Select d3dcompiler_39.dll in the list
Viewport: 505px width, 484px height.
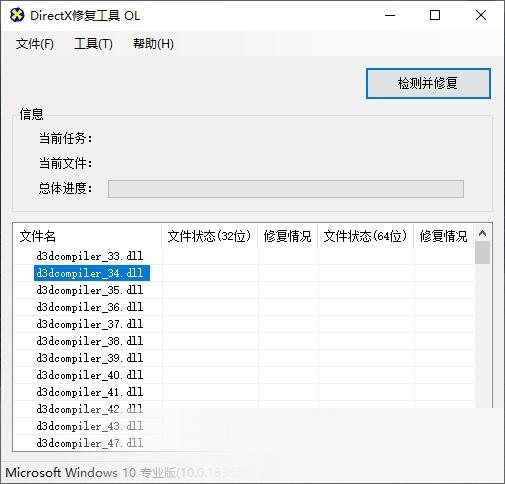(90, 358)
